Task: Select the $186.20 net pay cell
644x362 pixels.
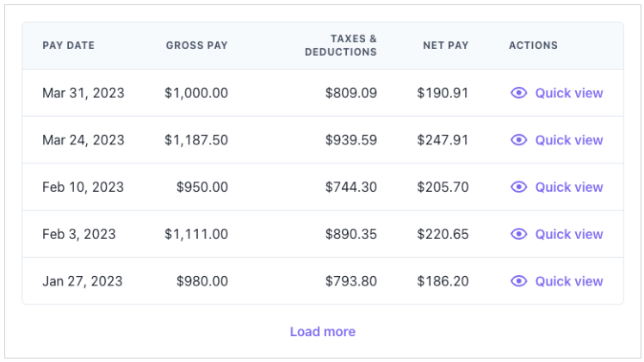Action: coord(443,281)
